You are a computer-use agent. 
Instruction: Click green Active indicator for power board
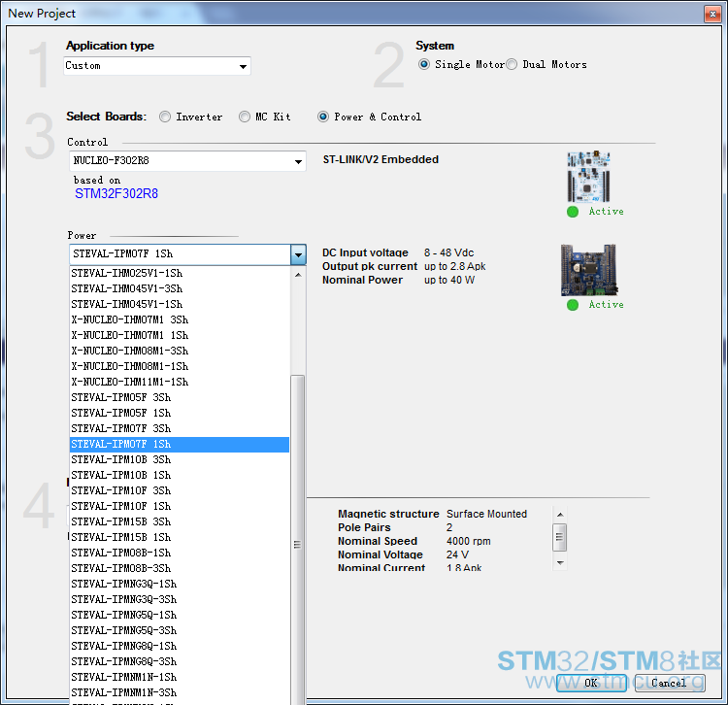point(573,305)
